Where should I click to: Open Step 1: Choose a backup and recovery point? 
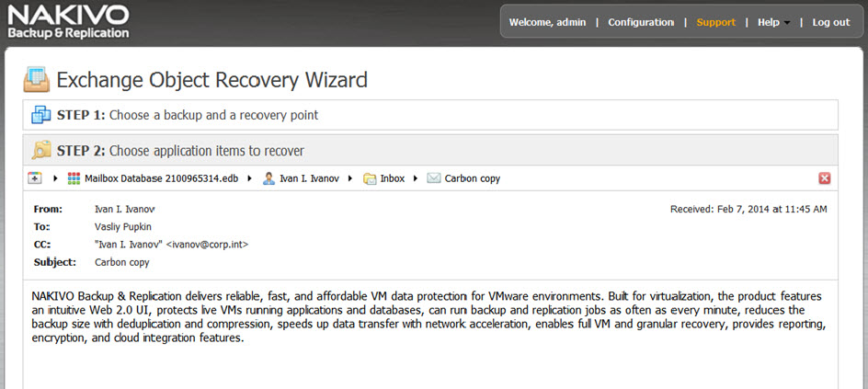click(430, 115)
